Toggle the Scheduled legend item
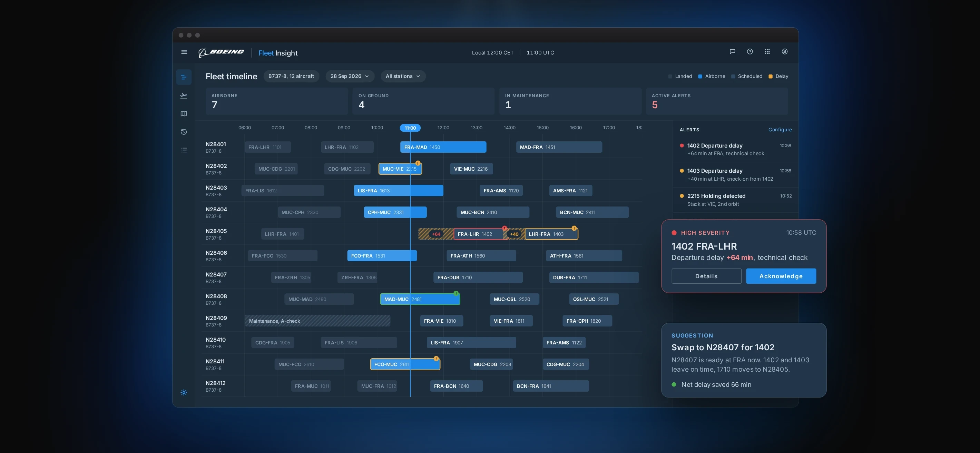Screen dimensions: 980x453 tap(747, 77)
